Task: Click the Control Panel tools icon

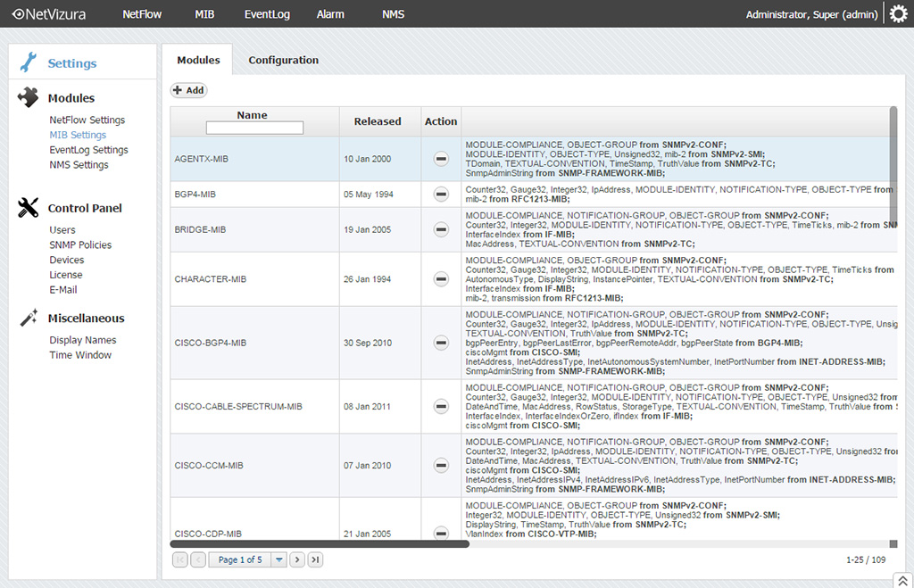Action: (28, 208)
